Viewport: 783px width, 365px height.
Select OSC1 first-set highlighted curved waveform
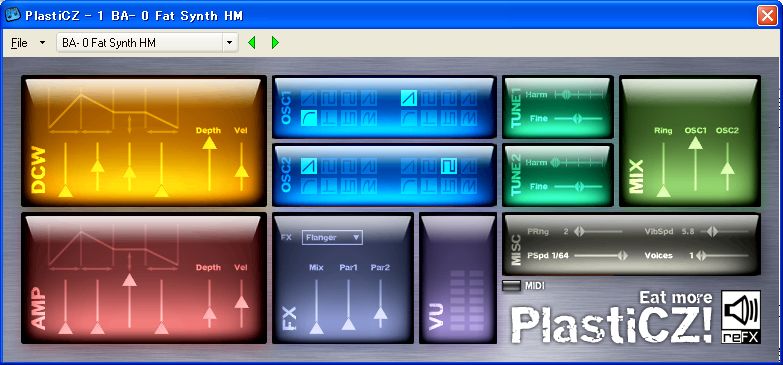(309, 118)
